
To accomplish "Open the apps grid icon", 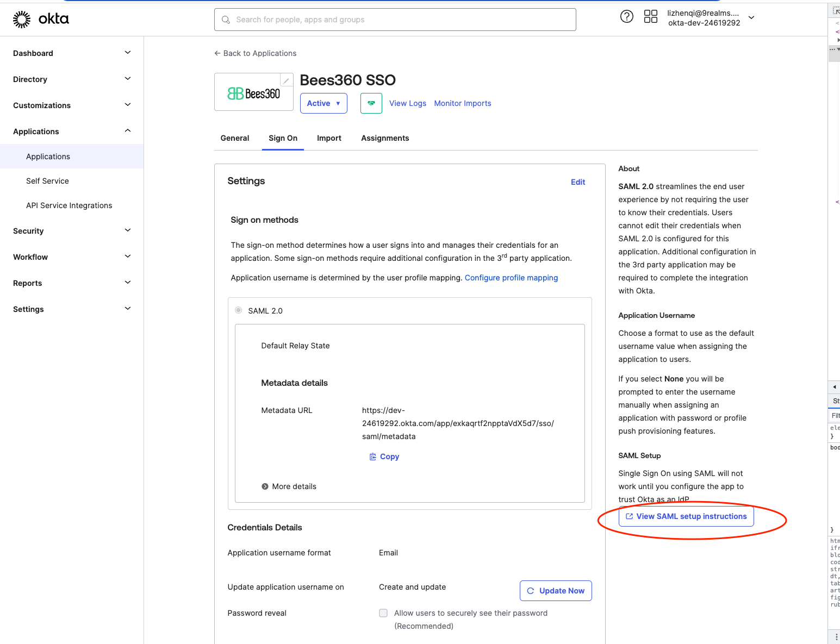I will 651,16.
